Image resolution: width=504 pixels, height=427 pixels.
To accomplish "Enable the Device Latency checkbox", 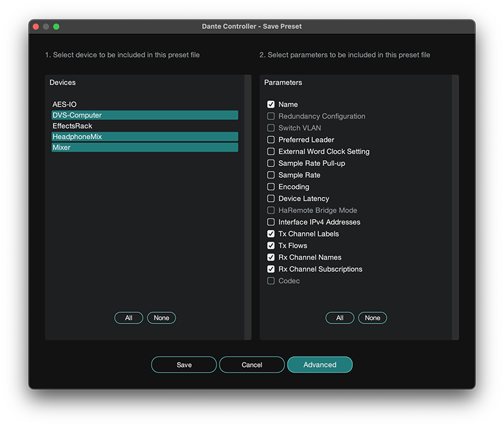I will 271,198.
